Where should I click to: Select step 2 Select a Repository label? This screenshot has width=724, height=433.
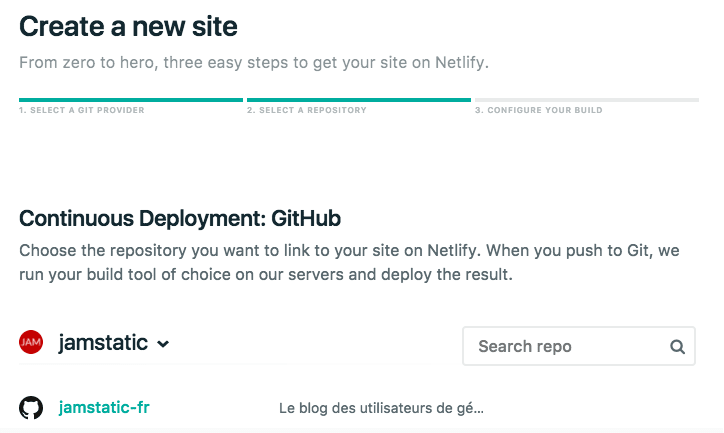(306, 110)
